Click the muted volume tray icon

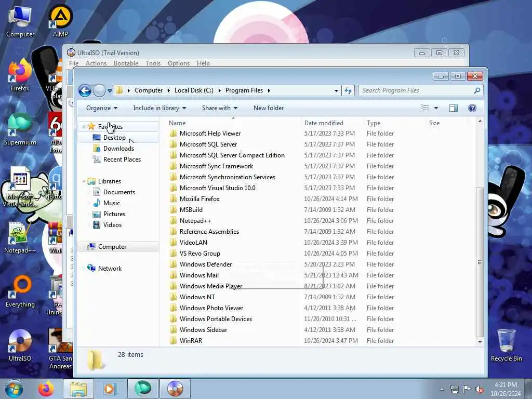point(480,390)
